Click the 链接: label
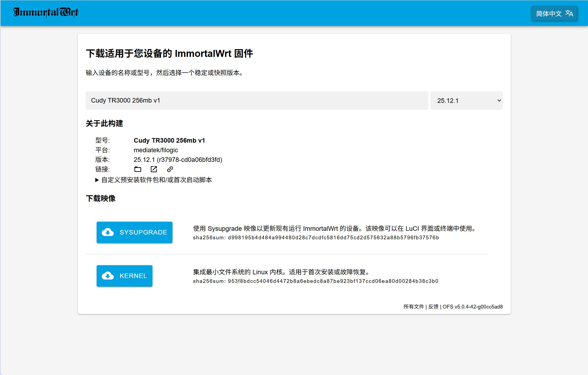The height and width of the screenshot is (375, 588). pos(103,169)
